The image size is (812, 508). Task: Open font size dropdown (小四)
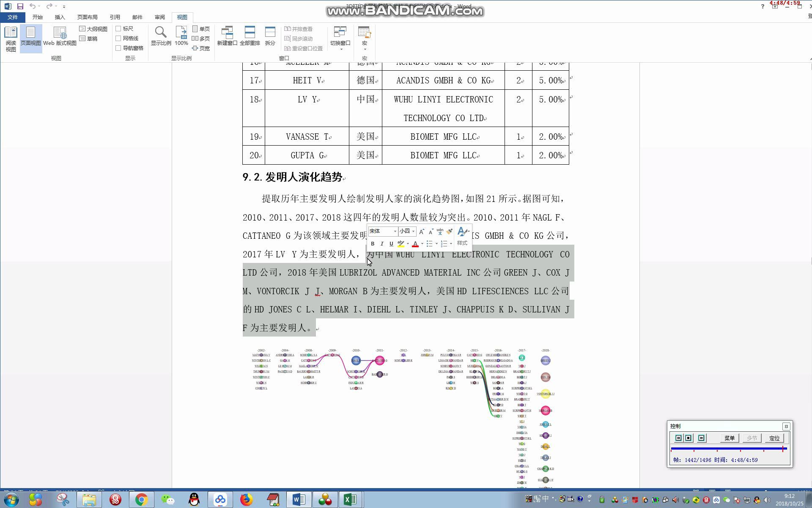pos(413,231)
